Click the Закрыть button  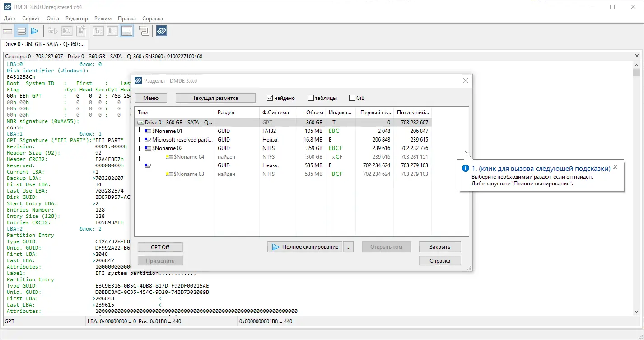point(440,247)
